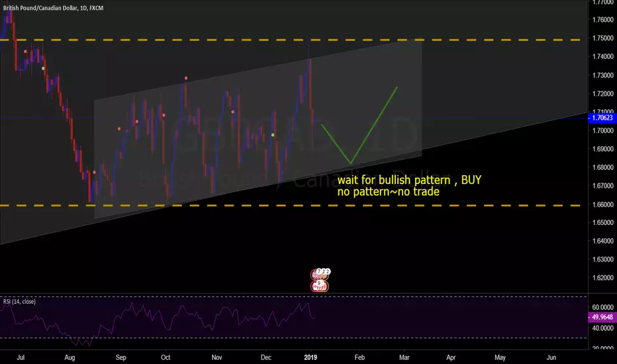Screen dimensions: 617x364
Task: Click the 1.66000 price axis label
Action: click(x=603, y=205)
